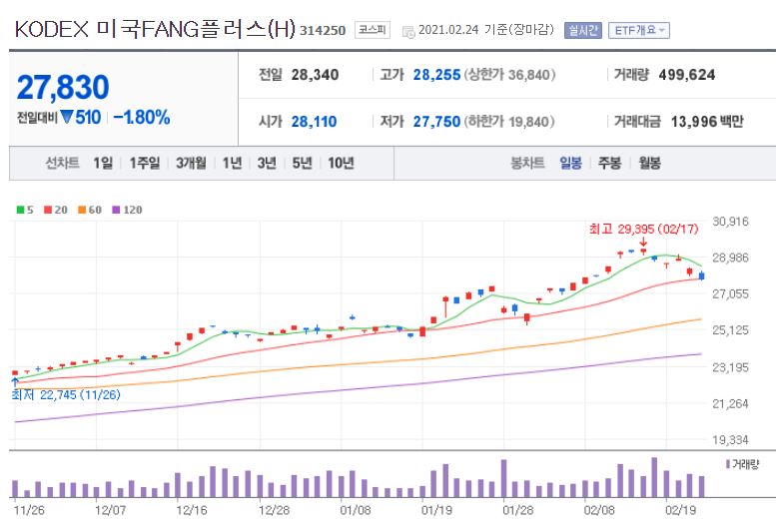
Task: Click the 하한가 19,840 text
Action: click(x=508, y=122)
